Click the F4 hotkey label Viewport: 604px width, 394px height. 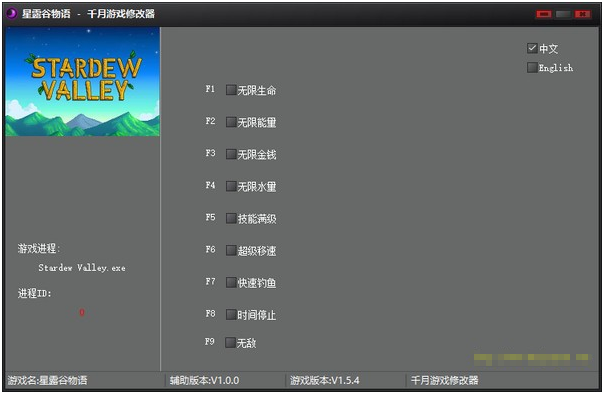coord(210,185)
